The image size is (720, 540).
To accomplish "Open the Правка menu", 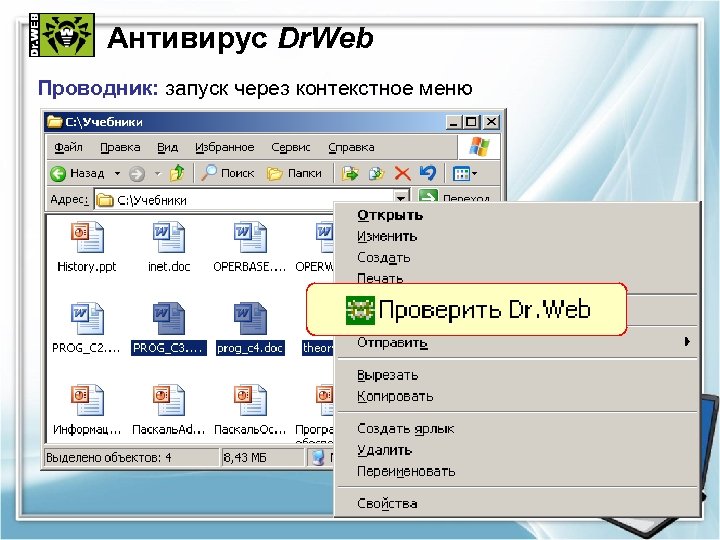I will pos(120,147).
